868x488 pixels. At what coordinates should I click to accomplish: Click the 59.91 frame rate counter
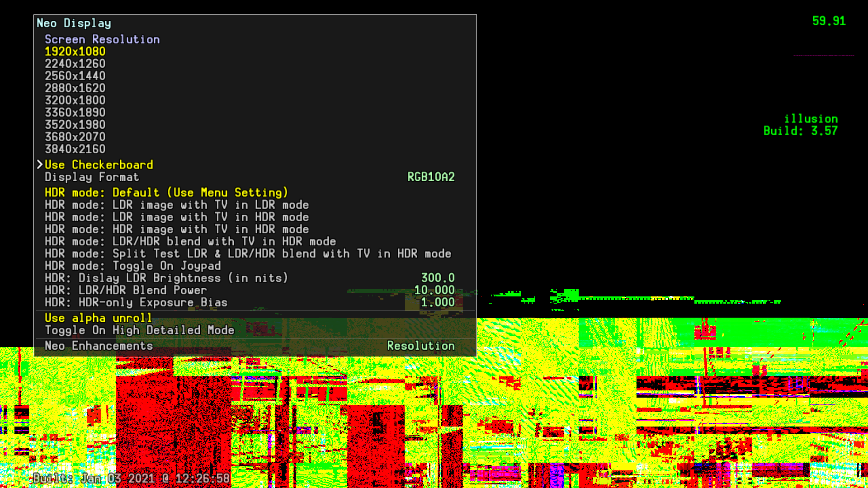point(829,21)
